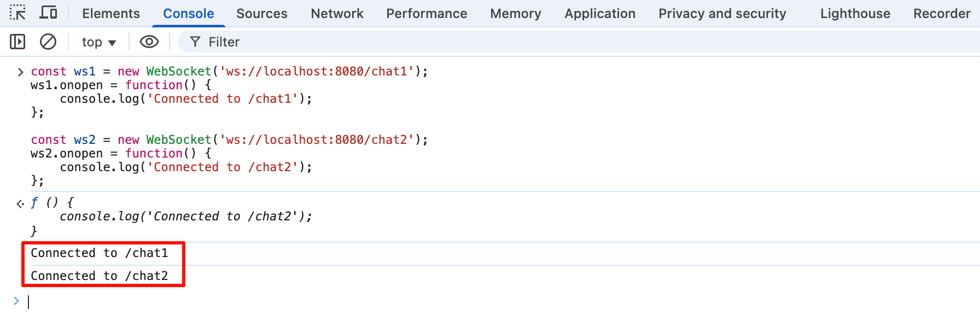Switch to the Elements tab
The width and height of the screenshot is (980, 315).
point(111,14)
